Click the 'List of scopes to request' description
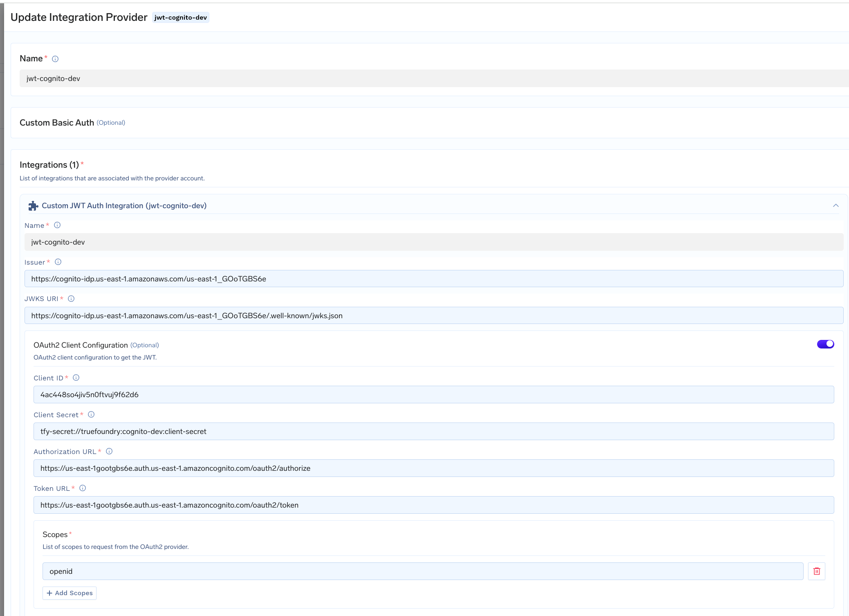 click(x=115, y=547)
